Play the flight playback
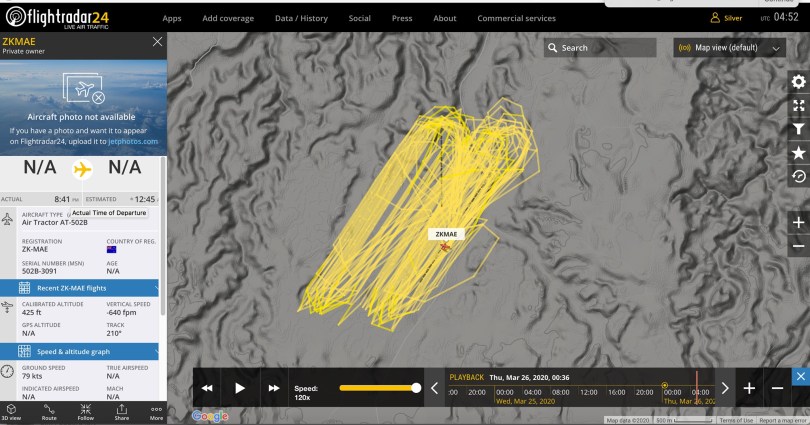 [240, 388]
